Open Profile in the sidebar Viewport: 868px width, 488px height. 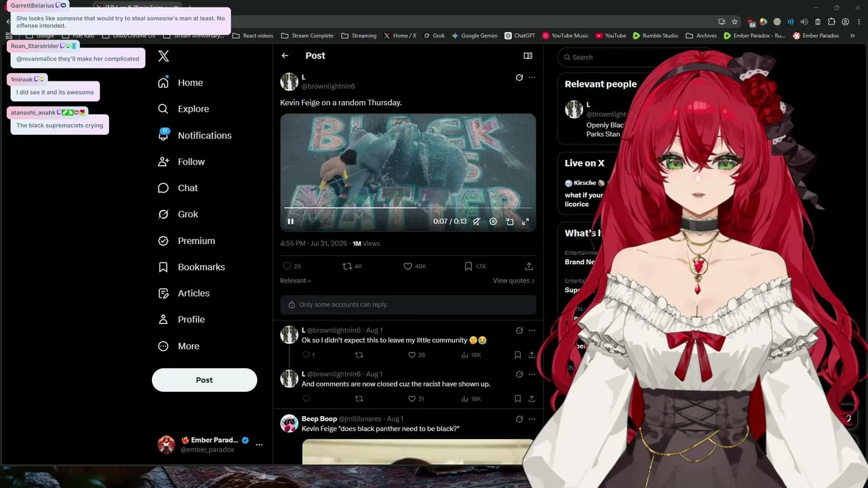point(181,319)
